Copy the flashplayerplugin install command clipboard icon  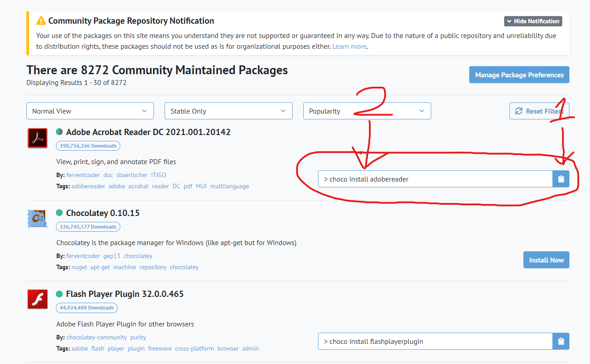[x=561, y=341]
